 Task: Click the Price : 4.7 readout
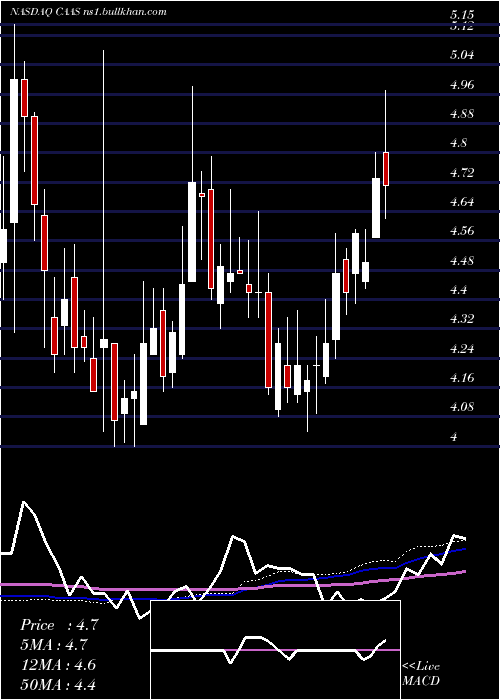coord(59,625)
